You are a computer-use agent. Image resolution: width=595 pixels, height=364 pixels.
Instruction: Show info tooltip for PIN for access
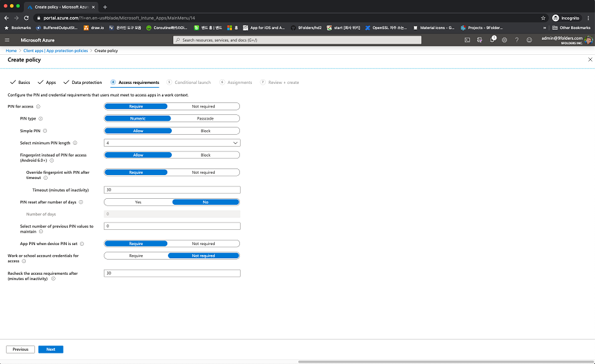pos(38,106)
